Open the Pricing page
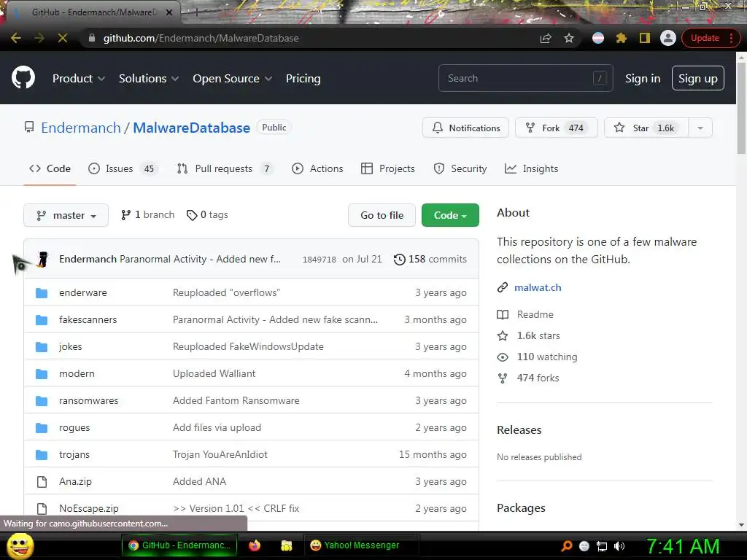The height and width of the screenshot is (560, 747). point(303,79)
